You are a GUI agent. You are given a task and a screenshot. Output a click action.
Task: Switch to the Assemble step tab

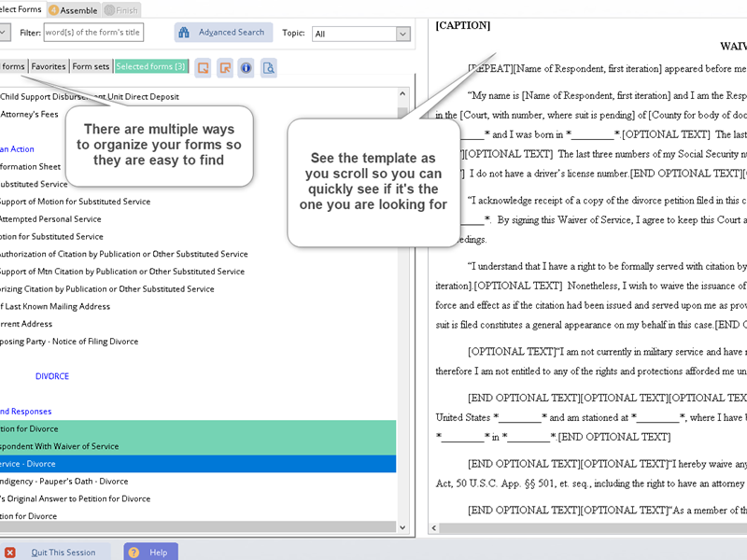[x=73, y=9]
